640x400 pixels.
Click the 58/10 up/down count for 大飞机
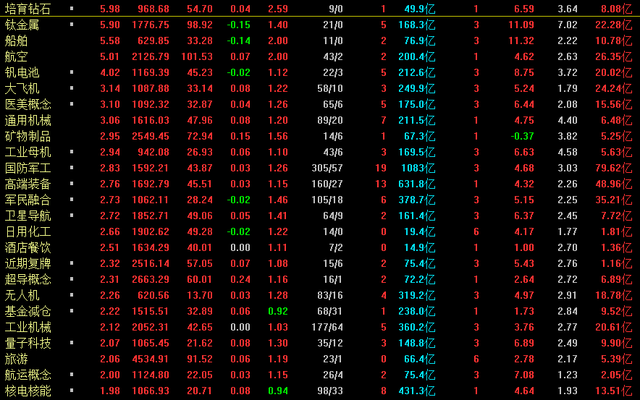(330, 89)
